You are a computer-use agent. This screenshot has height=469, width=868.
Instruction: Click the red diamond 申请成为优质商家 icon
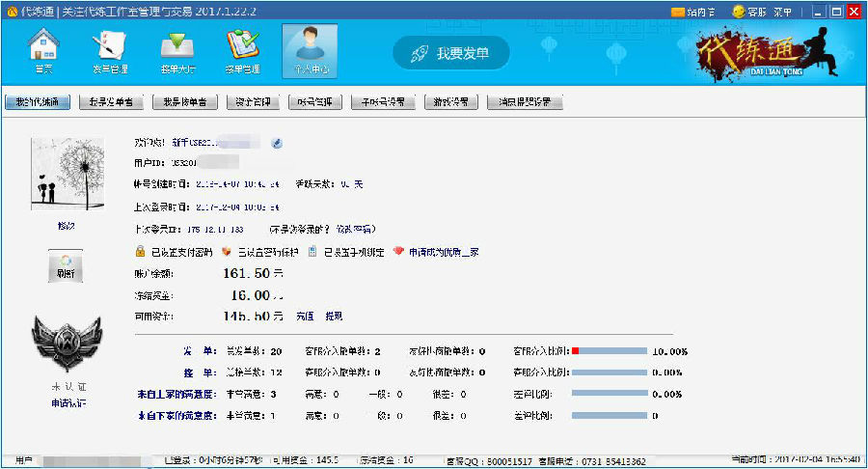coord(399,252)
